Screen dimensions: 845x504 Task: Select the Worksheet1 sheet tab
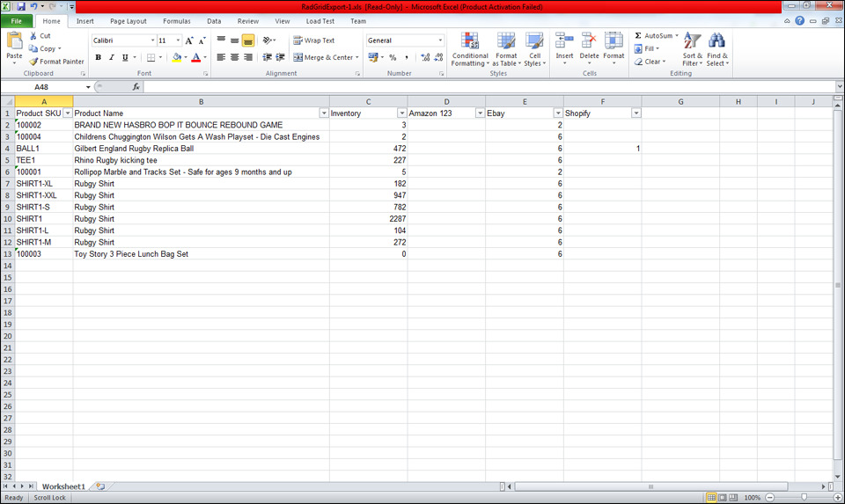[63, 486]
